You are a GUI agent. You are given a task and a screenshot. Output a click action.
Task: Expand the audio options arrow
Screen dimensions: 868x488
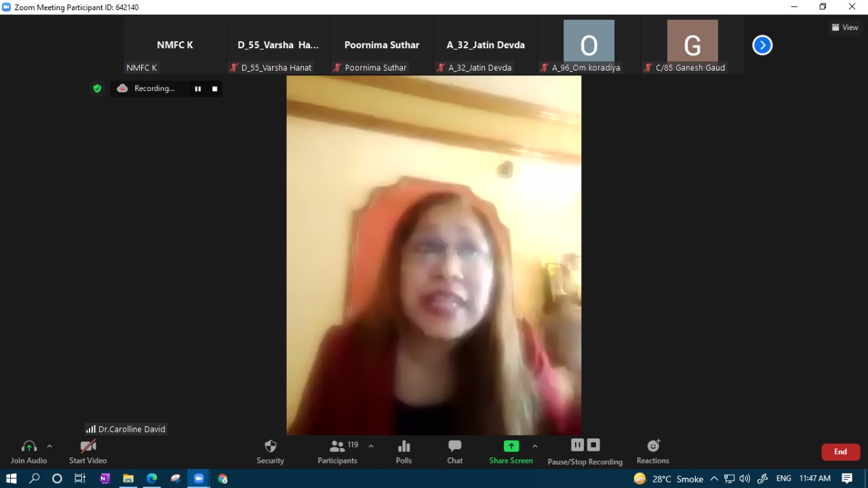(50, 447)
